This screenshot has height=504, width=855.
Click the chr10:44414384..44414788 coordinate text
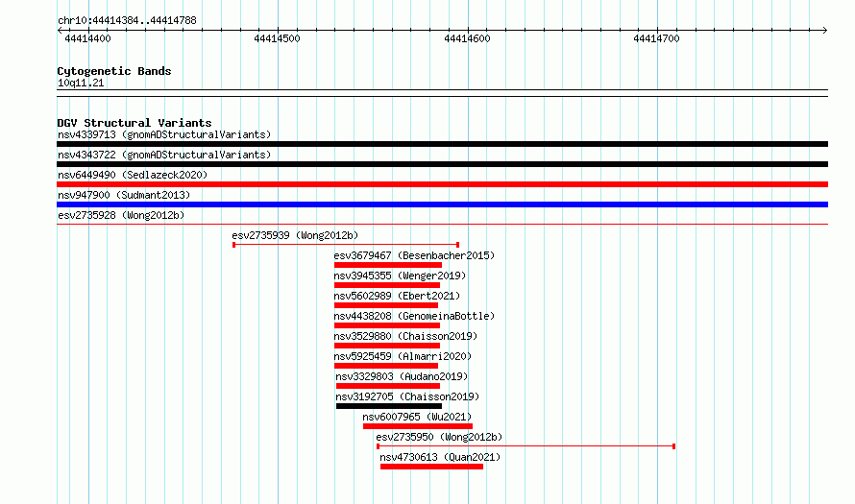click(x=127, y=21)
